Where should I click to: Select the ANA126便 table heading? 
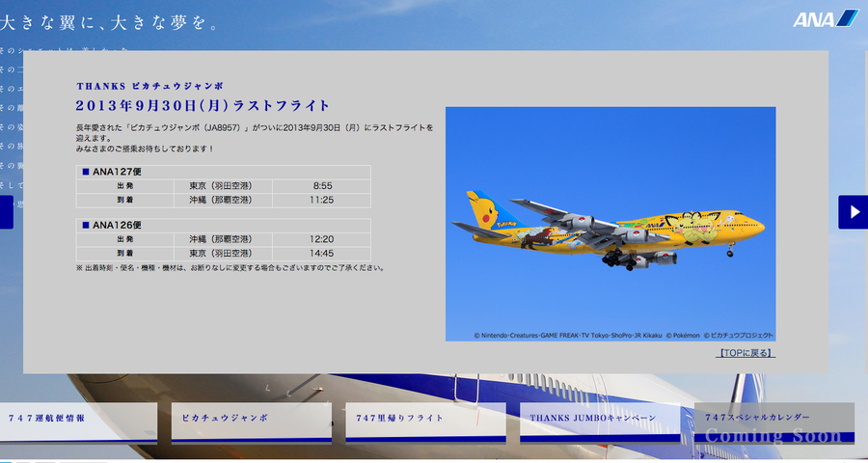223,225
